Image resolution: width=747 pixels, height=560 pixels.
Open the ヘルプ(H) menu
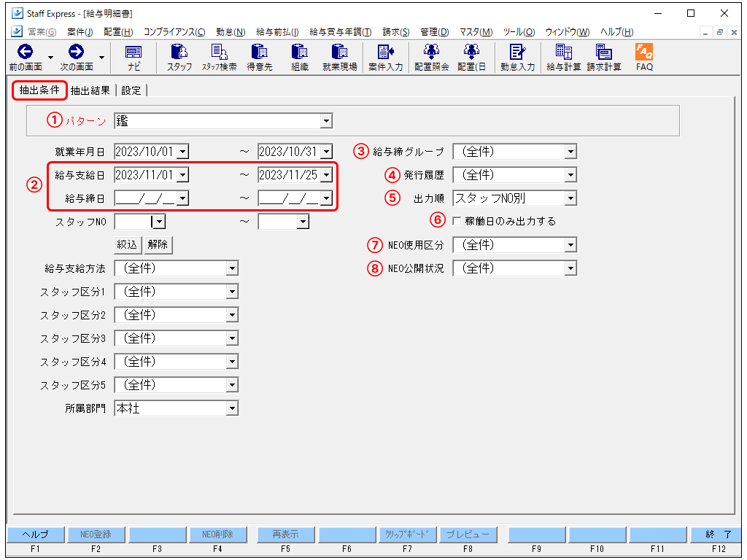(x=616, y=32)
